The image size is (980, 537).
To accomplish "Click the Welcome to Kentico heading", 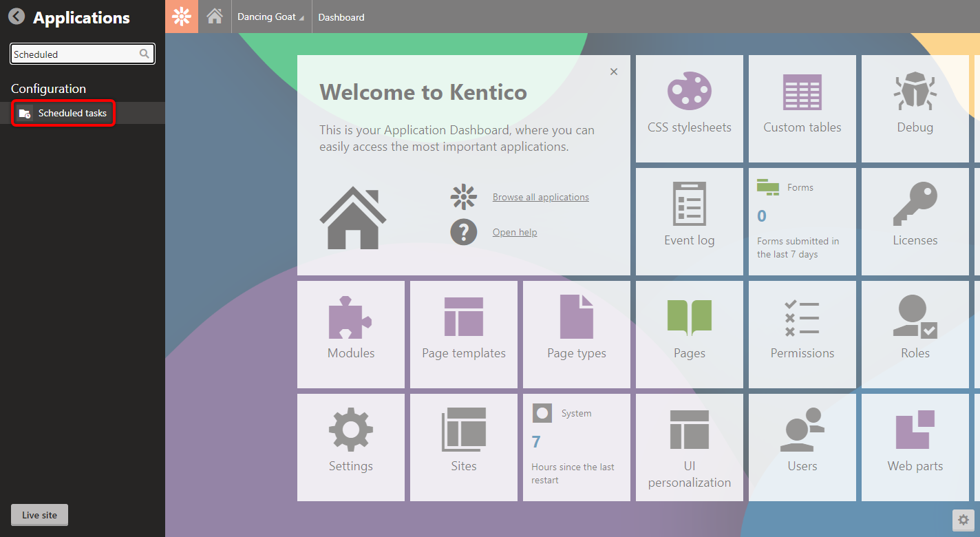I will click(423, 92).
